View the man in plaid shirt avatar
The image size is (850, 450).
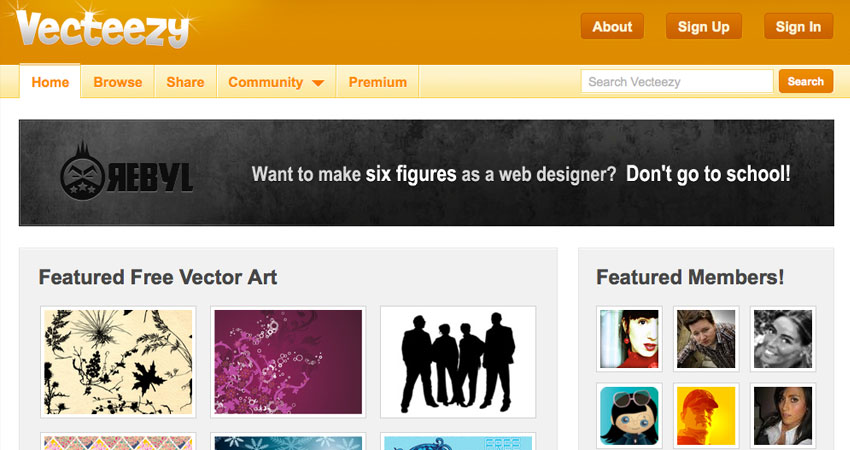(x=706, y=339)
